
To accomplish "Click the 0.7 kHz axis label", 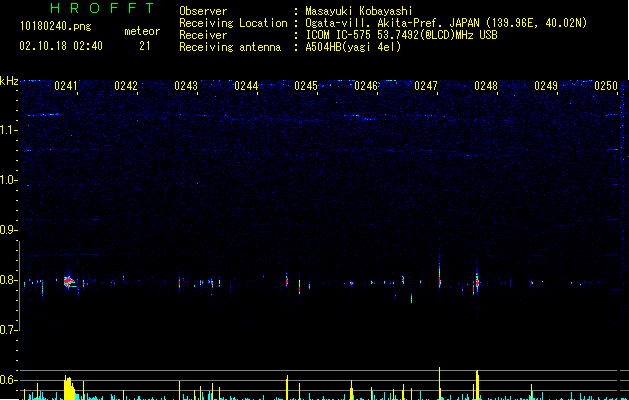I will (8, 330).
